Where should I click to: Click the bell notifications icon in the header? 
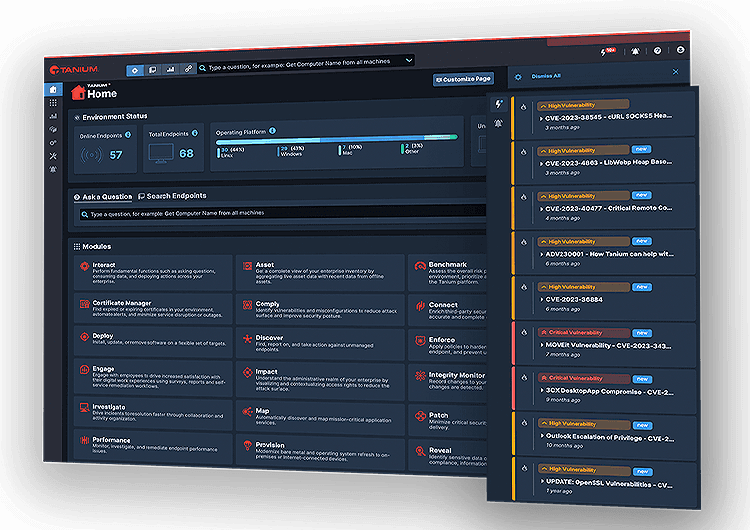(635, 51)
